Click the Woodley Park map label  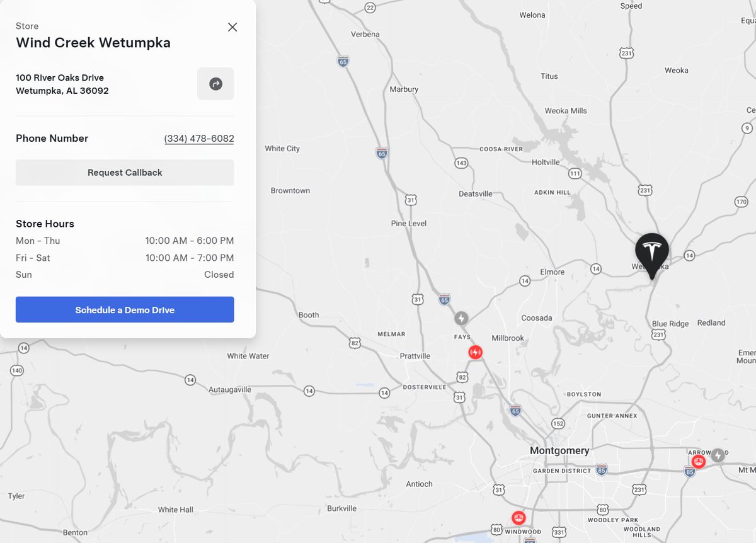[x=613, y=520]
